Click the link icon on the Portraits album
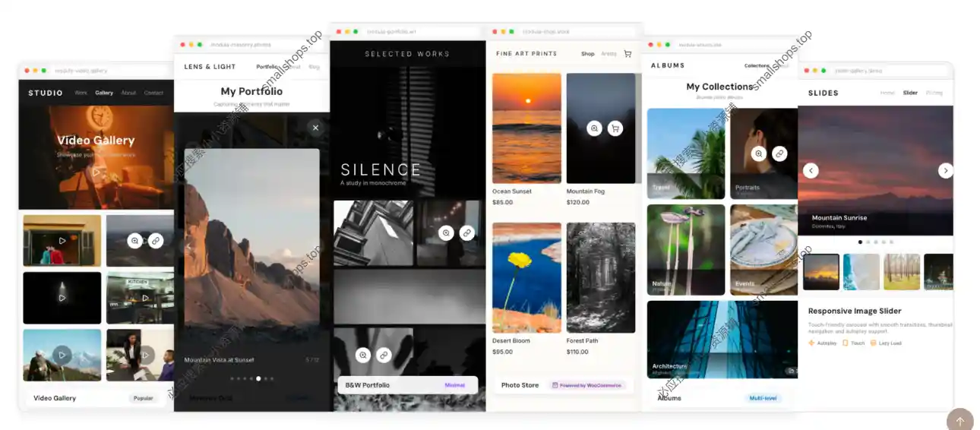 coord(779,153)
